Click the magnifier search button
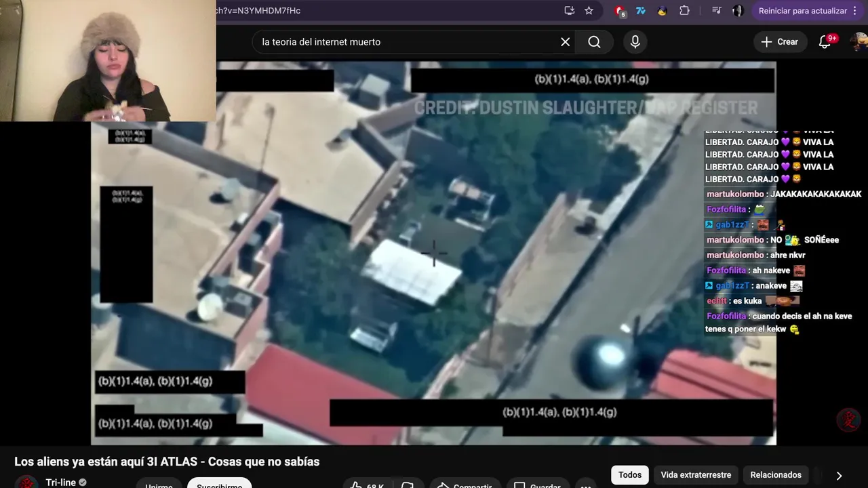Image resolution: width=868 pixels, height=488 pixels. click(x=594, y=42)
